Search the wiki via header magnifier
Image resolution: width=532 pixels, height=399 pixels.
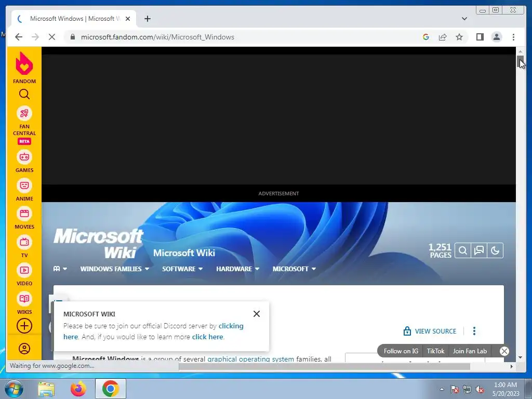click(463, 251)
